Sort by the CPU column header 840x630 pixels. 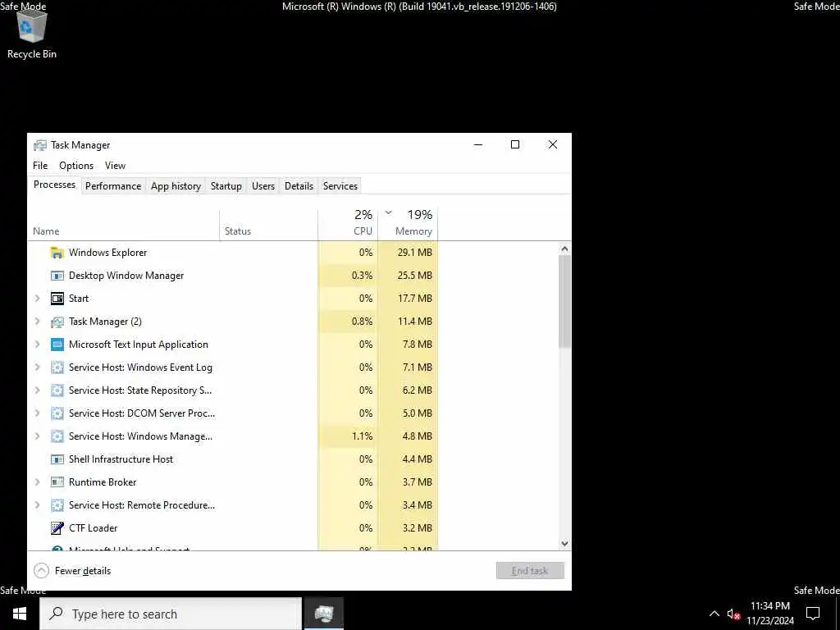click(348, 225)
